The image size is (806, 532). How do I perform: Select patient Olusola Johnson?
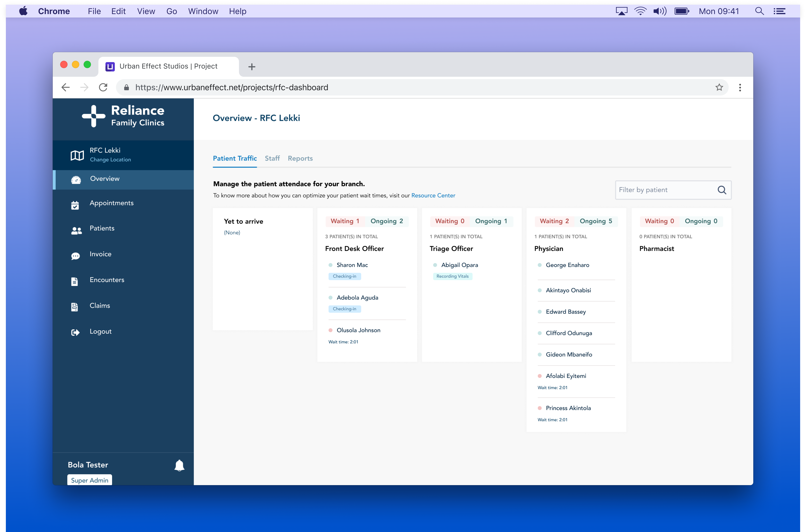[x=358, y=330]
